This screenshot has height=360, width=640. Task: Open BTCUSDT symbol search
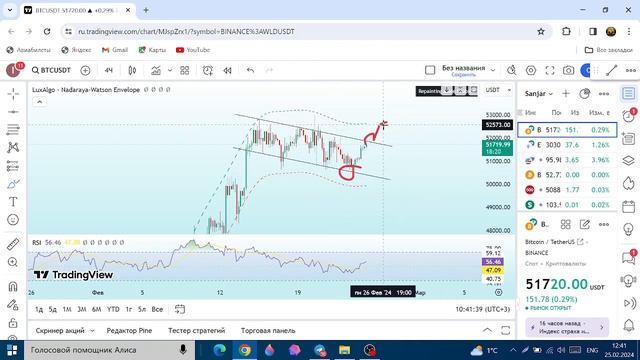coord(51,70)
